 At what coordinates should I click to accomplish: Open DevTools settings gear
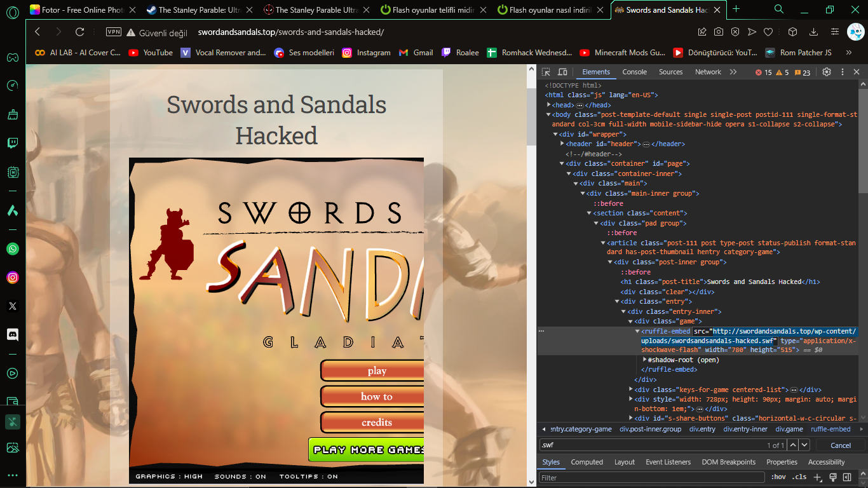827,72
